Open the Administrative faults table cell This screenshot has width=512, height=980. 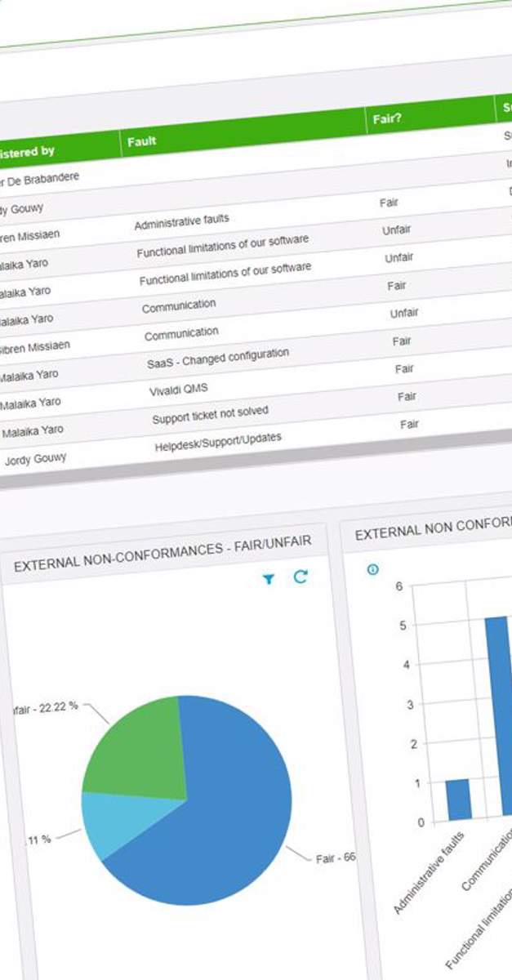[181, 220]
